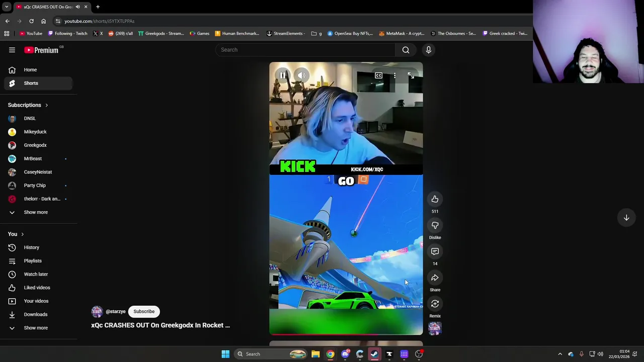Go to next Short with down arrow

tap(626, 218)
